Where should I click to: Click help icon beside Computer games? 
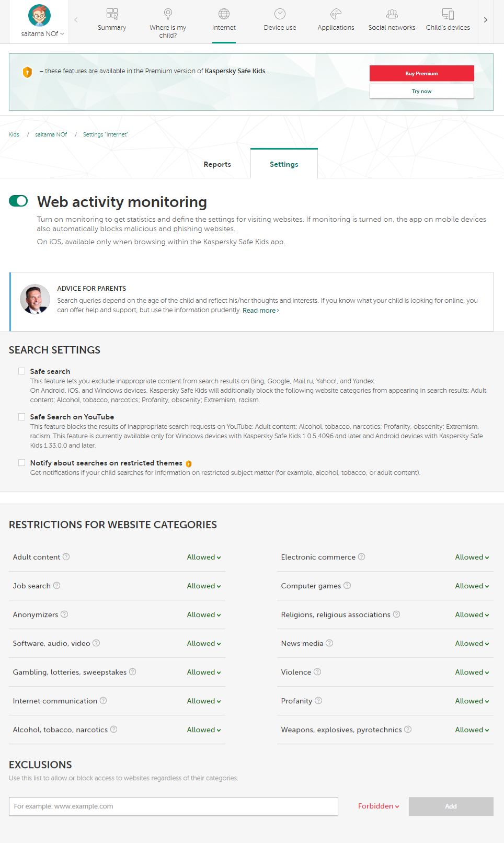pos(347,586)
